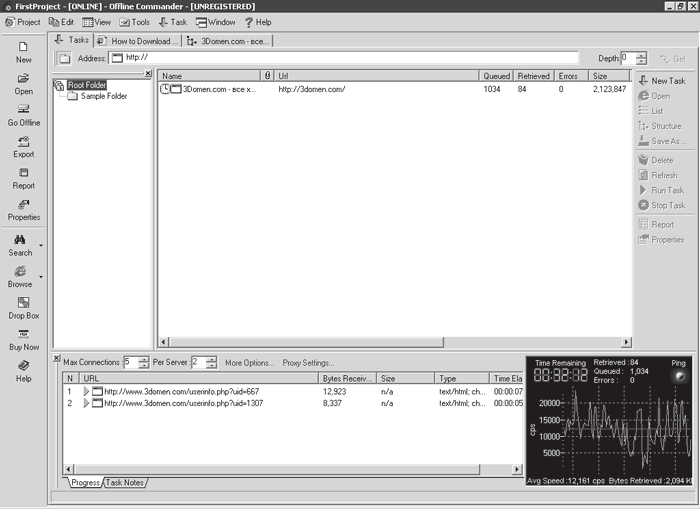Sort downloads by Bytes Received header
700x509 pixels.
tap(347, 379)
